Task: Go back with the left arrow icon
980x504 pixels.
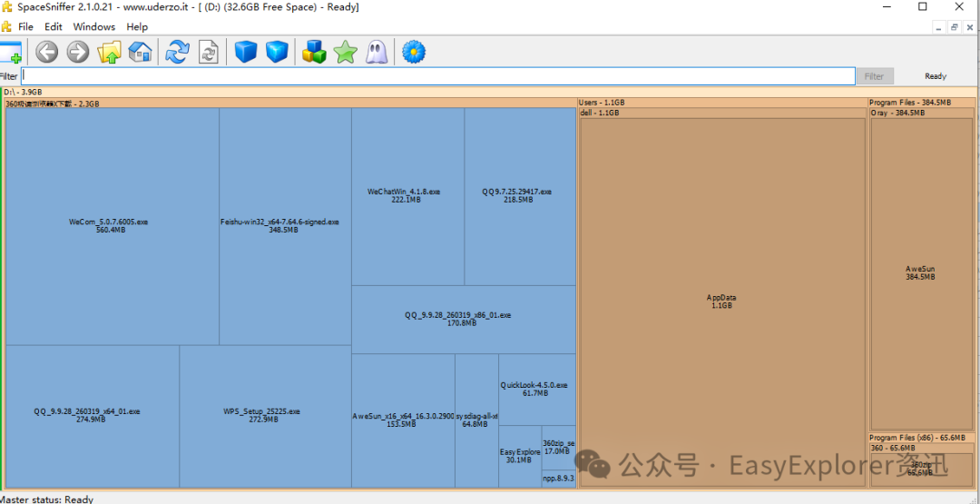Action: coord(46,52)
